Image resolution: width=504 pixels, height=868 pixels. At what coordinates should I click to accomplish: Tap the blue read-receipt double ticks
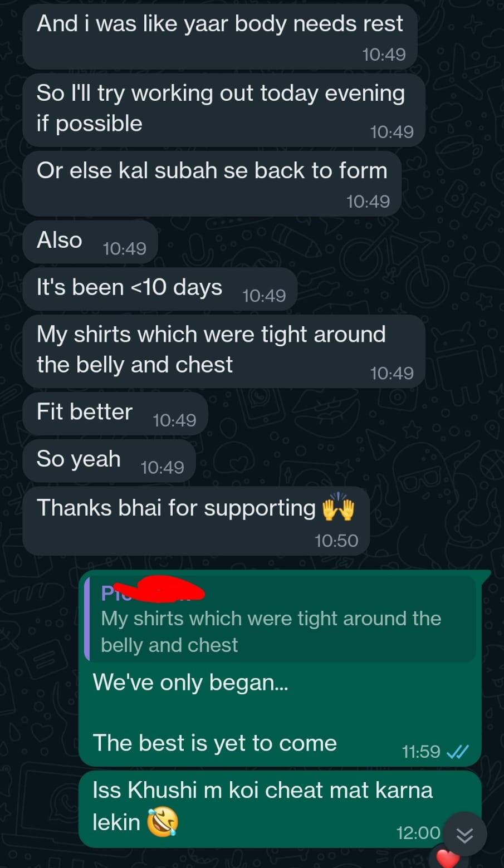(458, 752)
